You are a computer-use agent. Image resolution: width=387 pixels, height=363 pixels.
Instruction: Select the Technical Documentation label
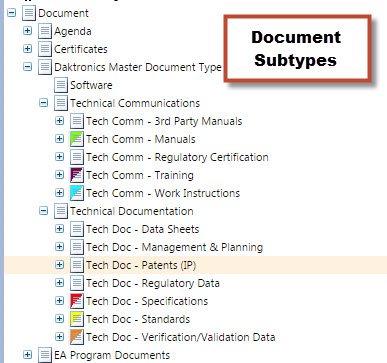tap(132, 211)
